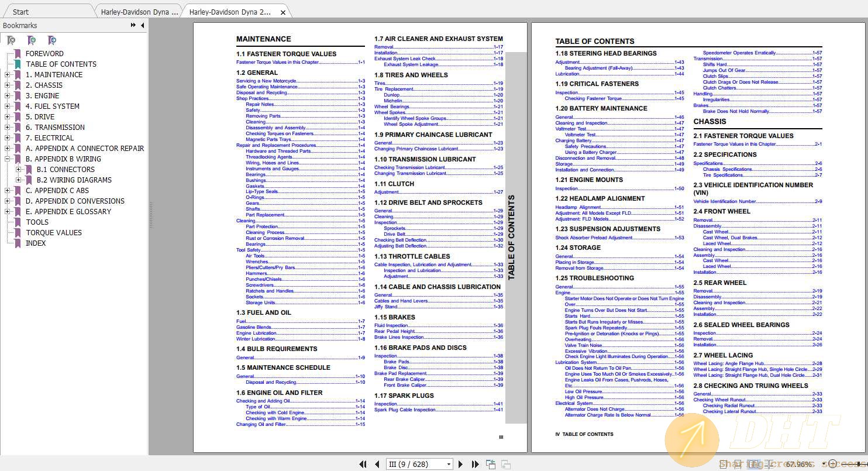Follow the Checking Belt Deflection link
The width and height of the screenshot is (868, 471).
pyautogui.click(x=439, y=240)
